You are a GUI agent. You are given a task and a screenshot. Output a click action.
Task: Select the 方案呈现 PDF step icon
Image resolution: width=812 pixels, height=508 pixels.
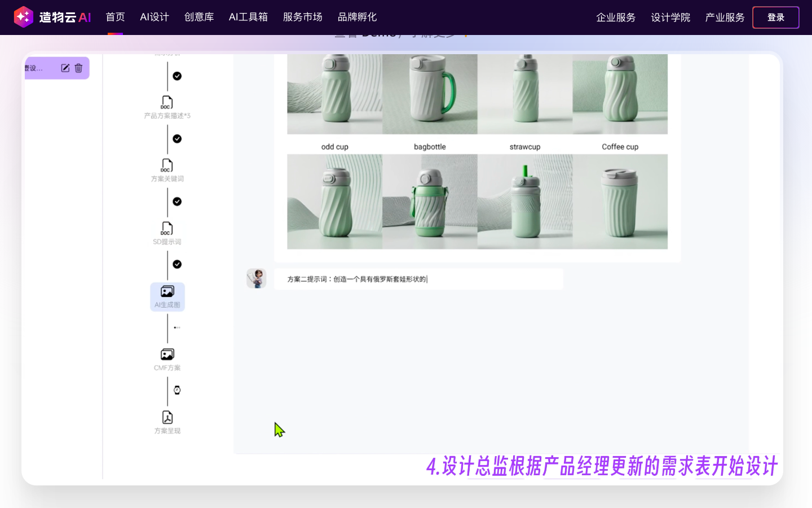(167, 417)
